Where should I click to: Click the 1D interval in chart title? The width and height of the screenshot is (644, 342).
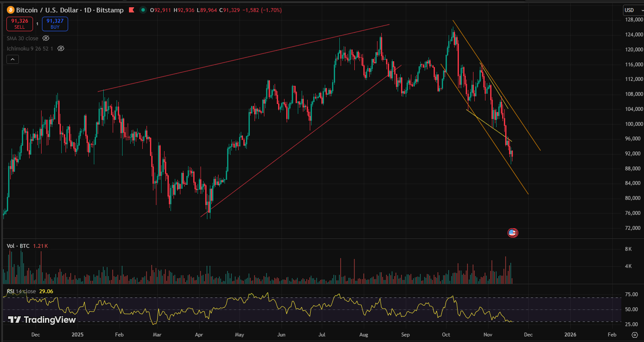point(88,10)
